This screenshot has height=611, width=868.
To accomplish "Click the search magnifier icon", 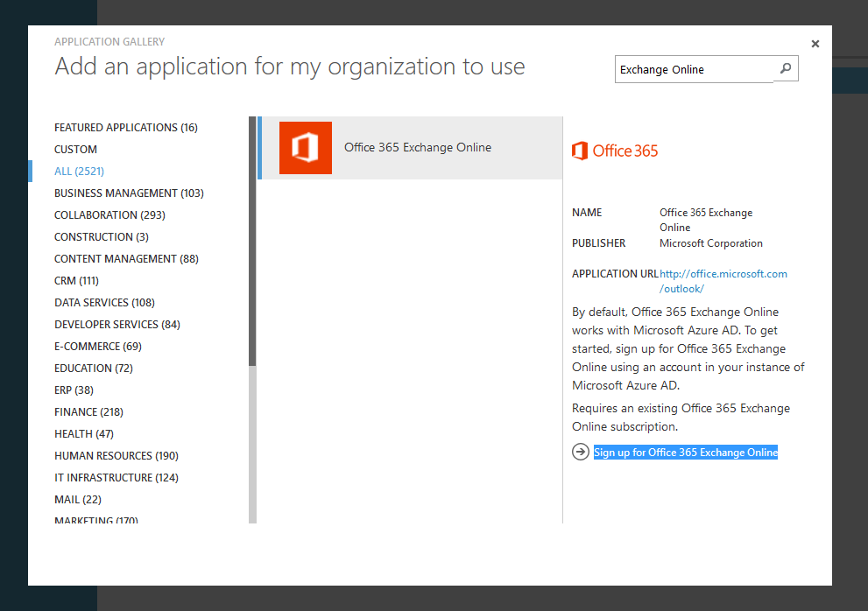I will pos(786,69).
